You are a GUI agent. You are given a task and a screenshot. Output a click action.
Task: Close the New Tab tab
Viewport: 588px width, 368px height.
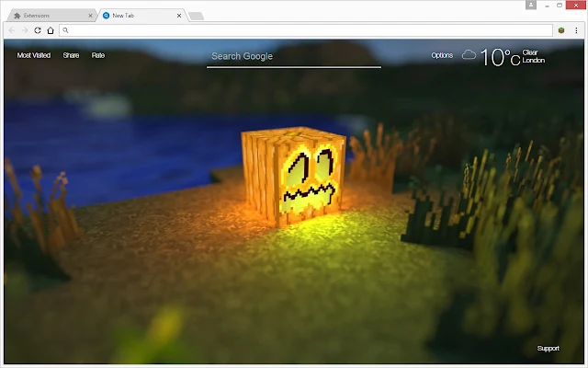[x=179, y=16]
